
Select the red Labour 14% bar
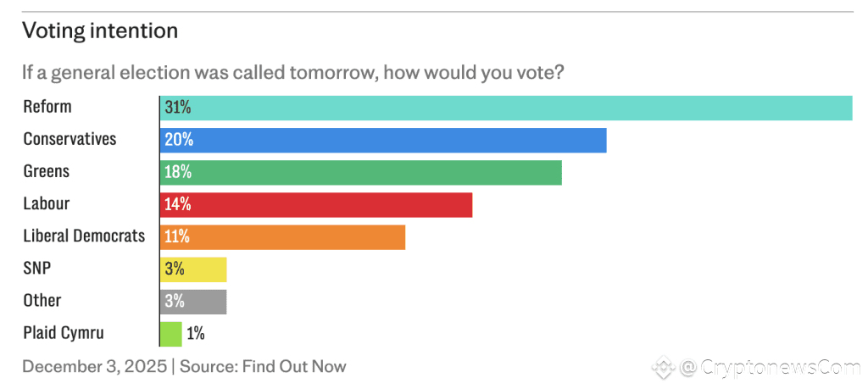click(x=316, y=205)
